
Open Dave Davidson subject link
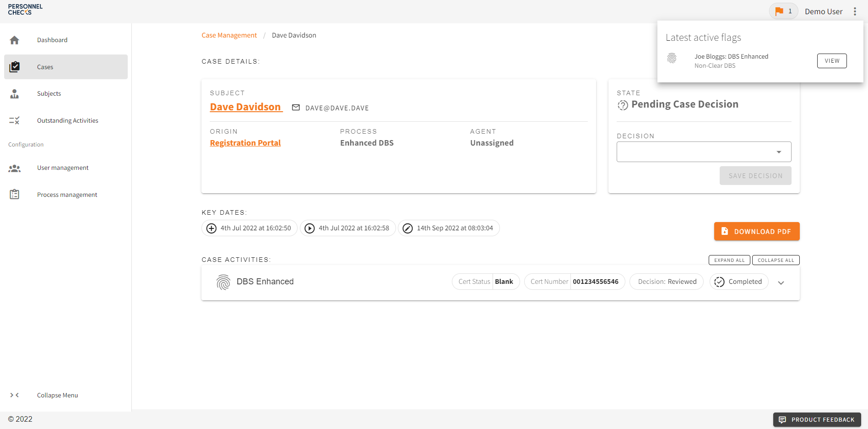[x=246, y=107]
